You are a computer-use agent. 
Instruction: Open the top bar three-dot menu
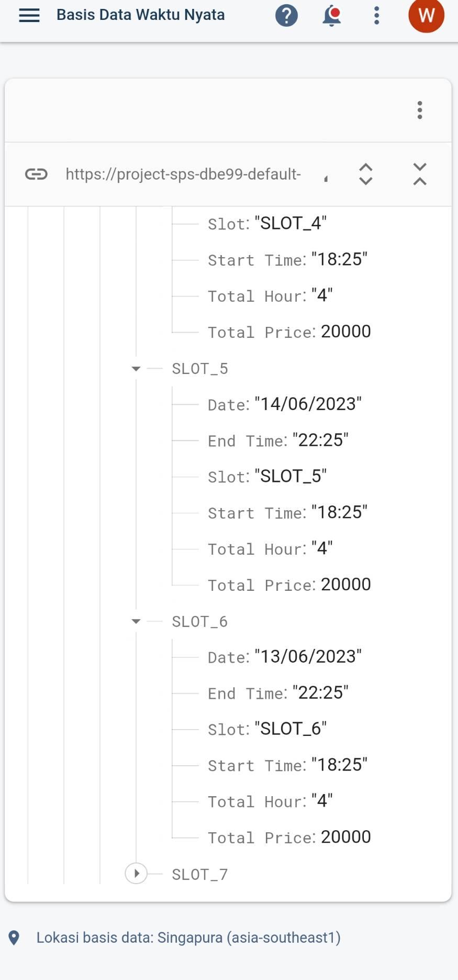click(376, 16)
